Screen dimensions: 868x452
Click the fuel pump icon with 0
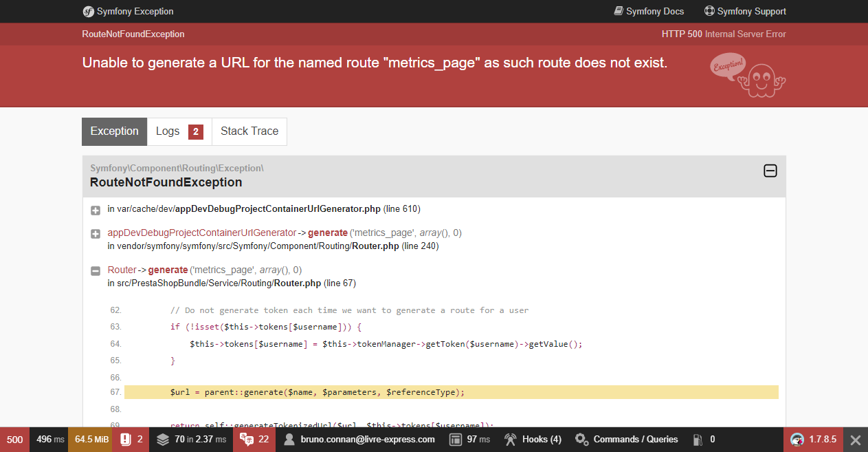coord(698,440)
